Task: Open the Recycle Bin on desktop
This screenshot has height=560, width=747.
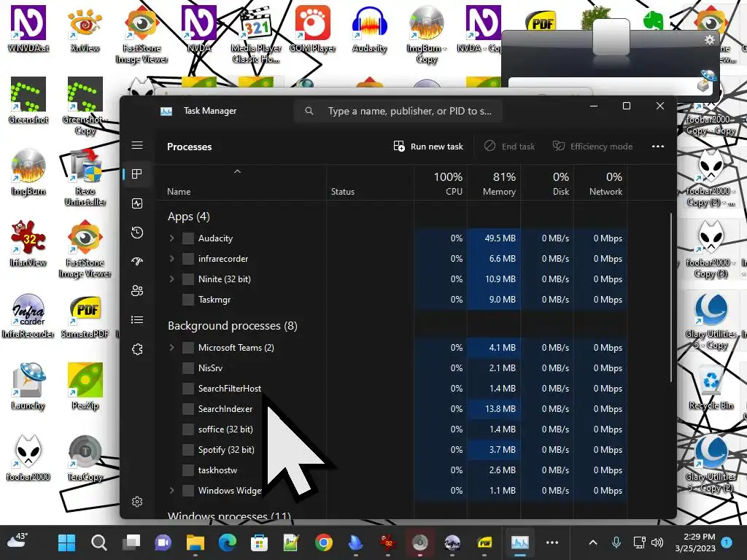Action: point(711,386)
